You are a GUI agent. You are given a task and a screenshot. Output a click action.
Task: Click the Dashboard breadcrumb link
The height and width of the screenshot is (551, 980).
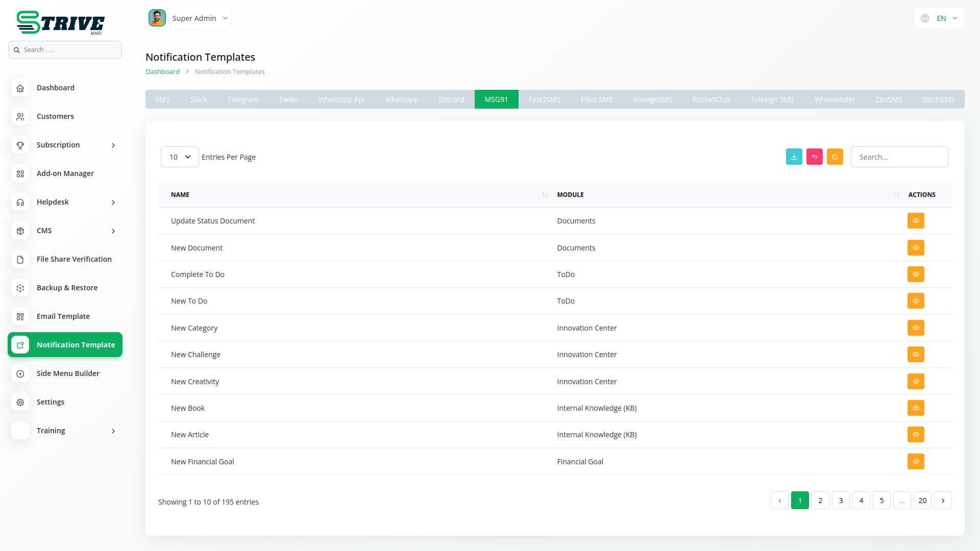tap(162, 72)
